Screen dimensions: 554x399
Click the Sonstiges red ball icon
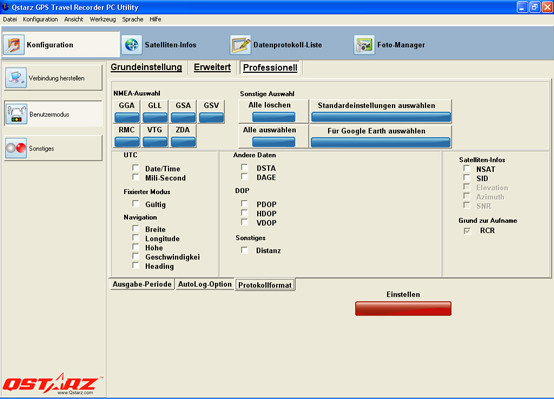coord(16,148)
